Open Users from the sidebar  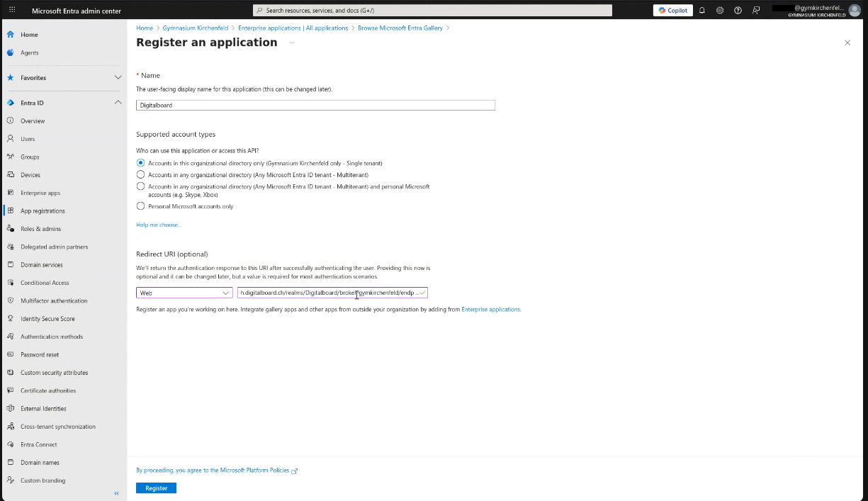[x=26, y=139]
